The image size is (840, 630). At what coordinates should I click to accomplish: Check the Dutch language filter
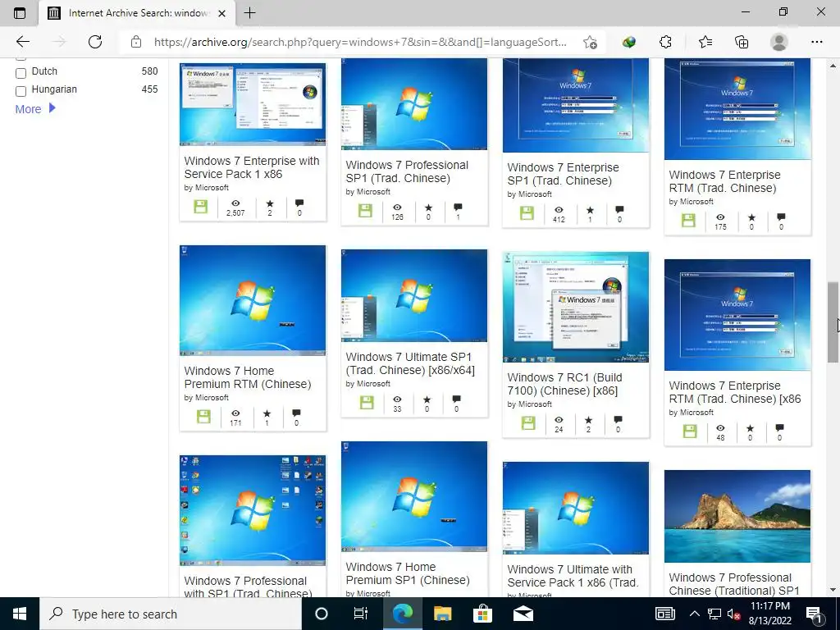pos(21,73)
